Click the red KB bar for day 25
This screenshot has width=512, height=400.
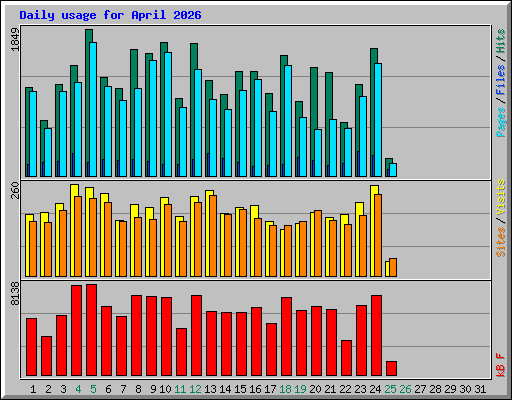tap(391, 369)
